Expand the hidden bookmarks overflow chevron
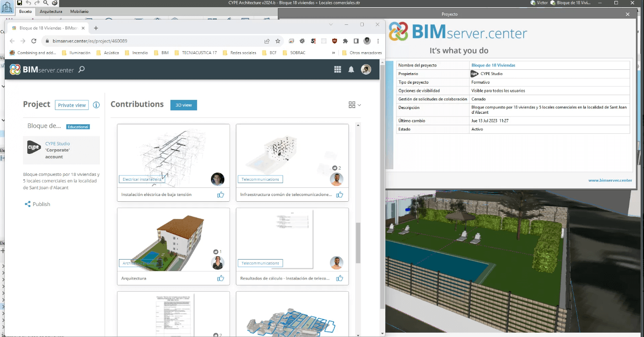 point(333,53)
